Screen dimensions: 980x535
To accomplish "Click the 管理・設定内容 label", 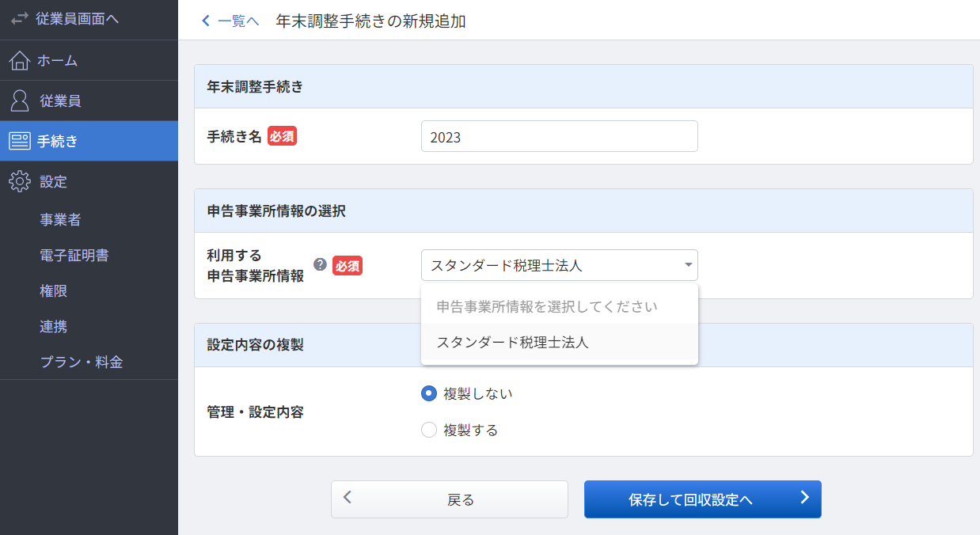I will point(255,412).
